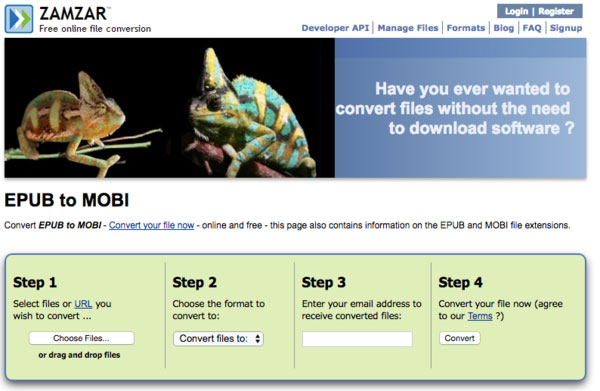View supported Formats page
This screenshot has width=600, height=391.
[466, 28]
